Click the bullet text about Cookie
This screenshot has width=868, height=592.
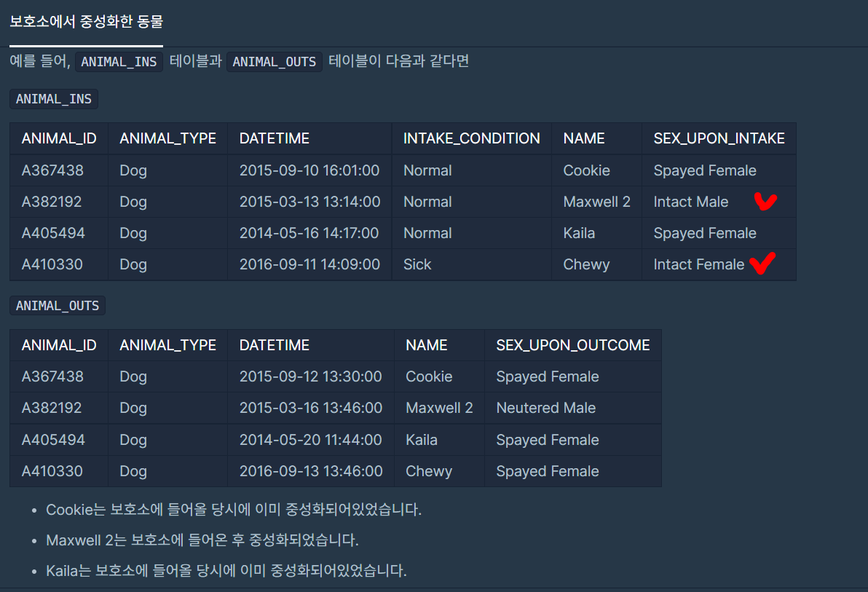point(234,510)
